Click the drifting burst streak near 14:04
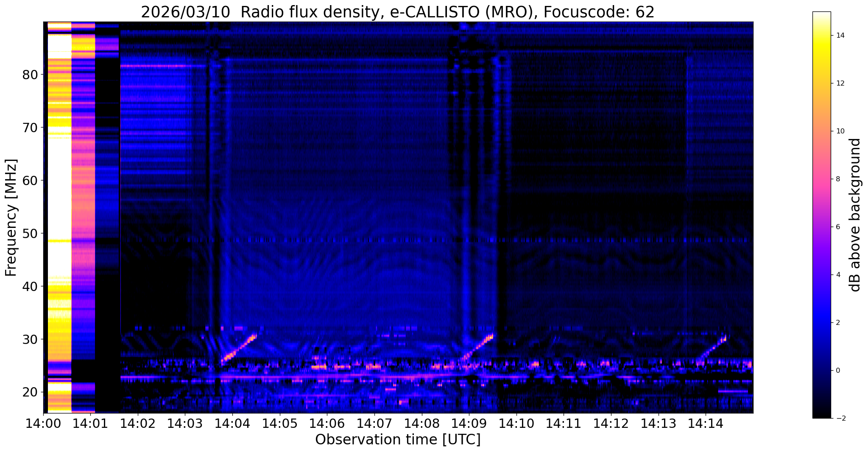The image size is (868, 452). (239, 349)
